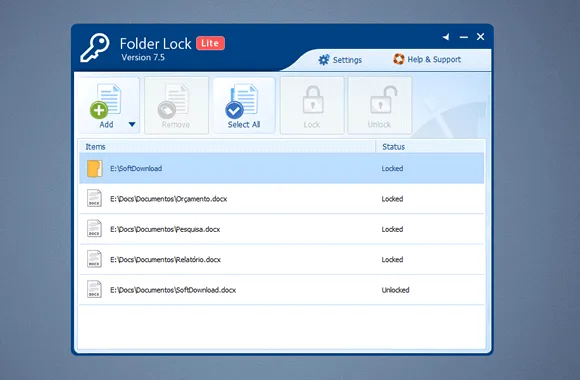Click the speaker arrow icon in title bar
This screenshot has width=580, height=380.
point(446,37)
